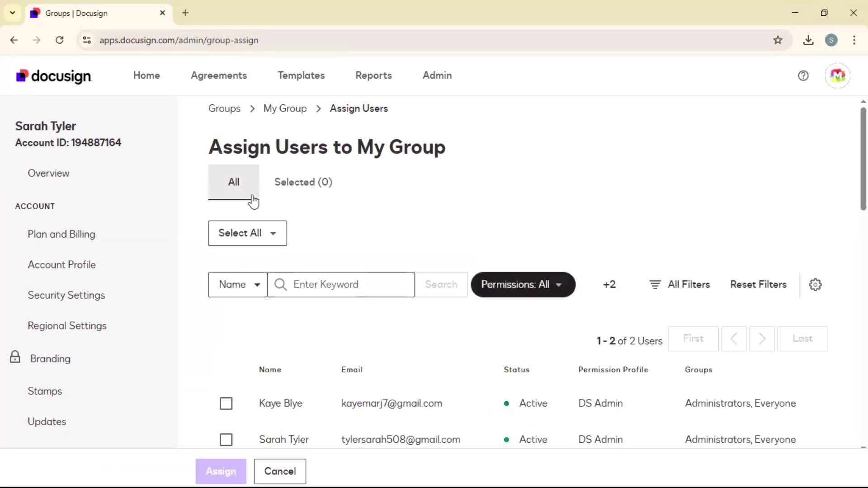Open Branding in sidebar
Viewport: 868px width, 488px height.
[x=50, y=359]
